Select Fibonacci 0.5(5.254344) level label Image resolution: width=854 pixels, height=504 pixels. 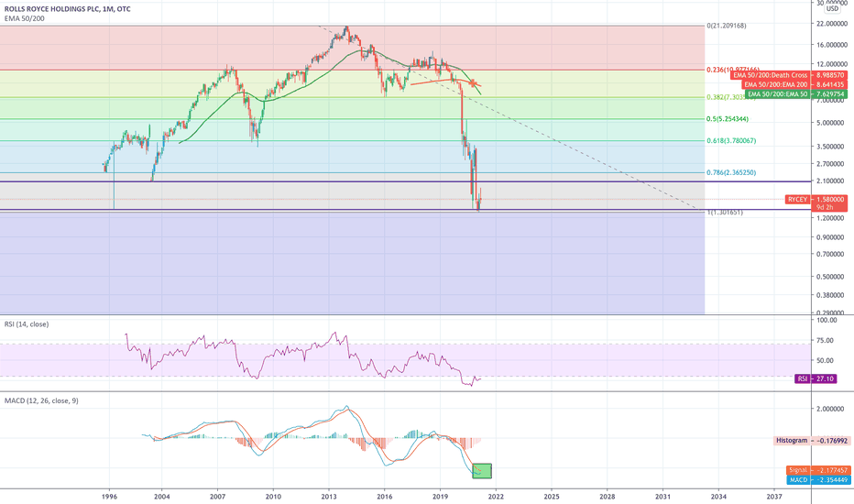(x=728, y=119)
